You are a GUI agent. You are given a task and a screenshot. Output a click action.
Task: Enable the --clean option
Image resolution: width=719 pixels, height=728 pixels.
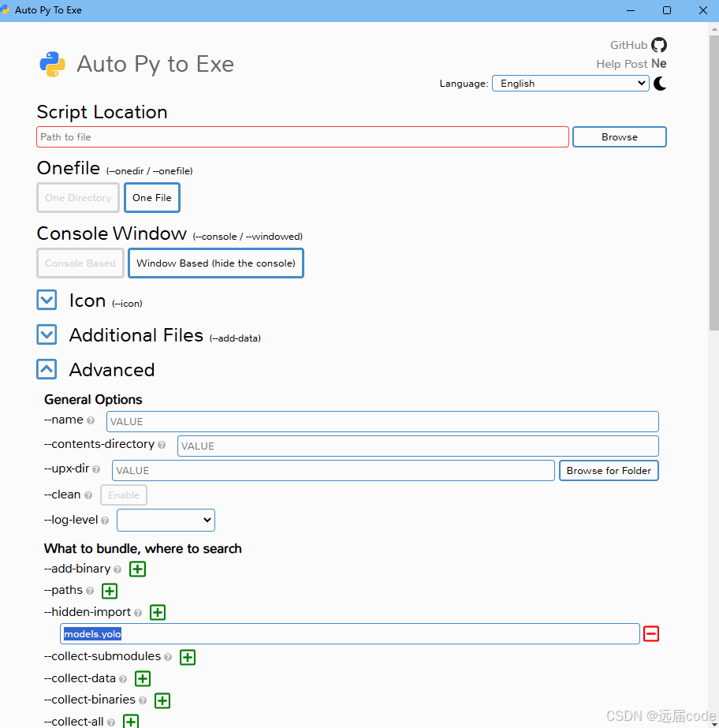coord(124,495)
